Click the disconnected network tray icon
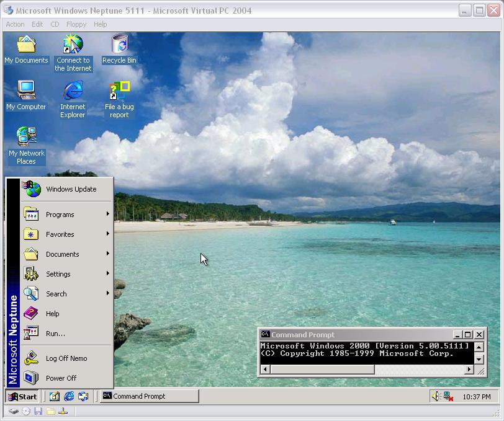The width and height of the screenshot is (504, 421). 448,396
